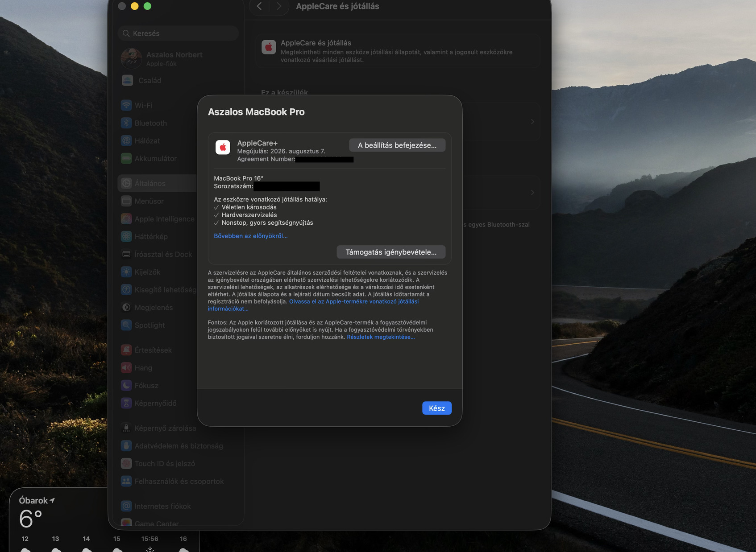
Task: Click the Kész button
Action: tap(437, 408)
